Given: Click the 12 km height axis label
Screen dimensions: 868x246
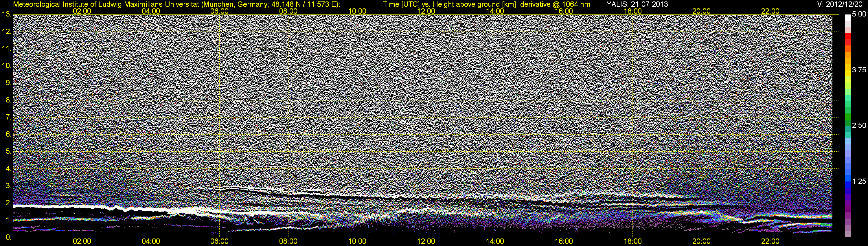Looking at the screenshot, I should tap(6, 31).
